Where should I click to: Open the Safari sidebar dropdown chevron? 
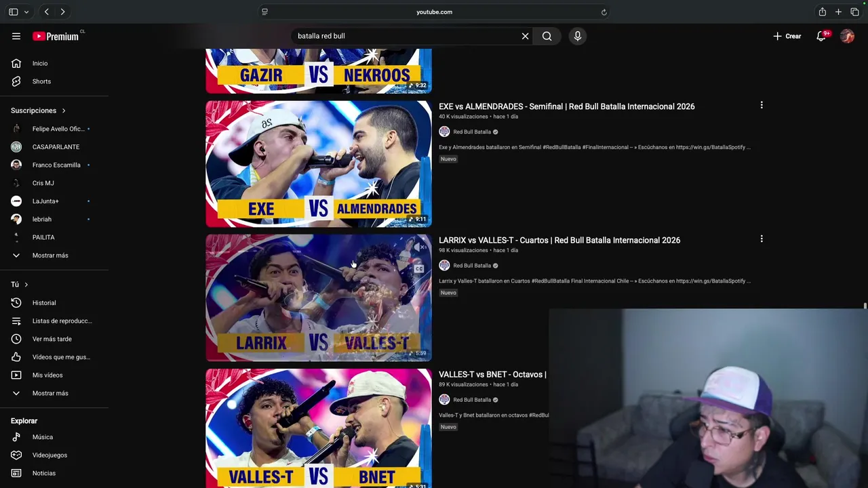tap(26, 12)
